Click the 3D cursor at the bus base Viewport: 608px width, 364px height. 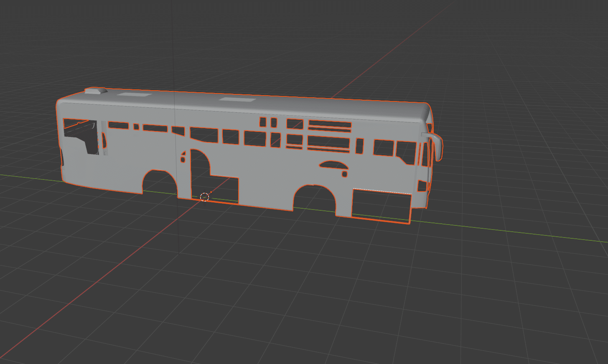tap(204, 197)
